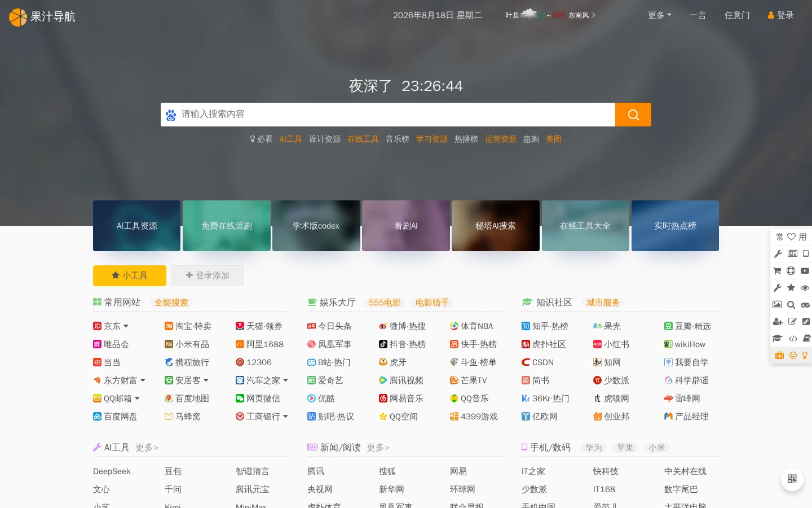Screen dimensions: 812x508
Task: Open the 小红书 link
Action: (x=611, y=344)
